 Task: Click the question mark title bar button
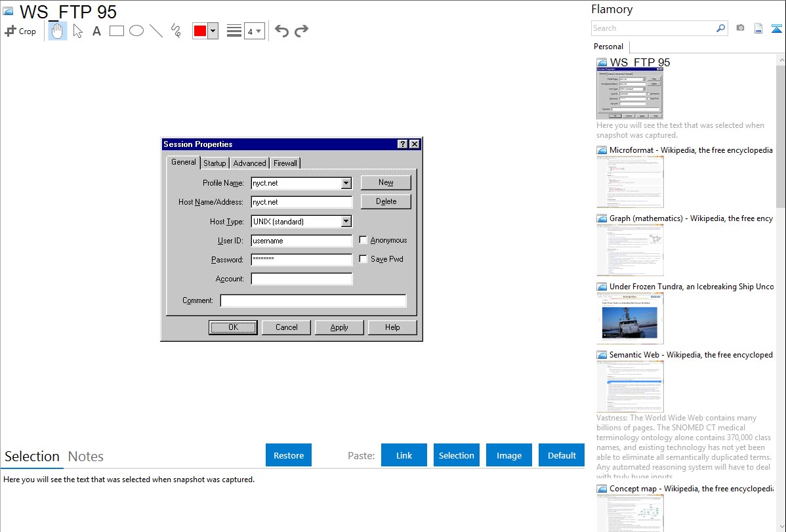[403, 144]
